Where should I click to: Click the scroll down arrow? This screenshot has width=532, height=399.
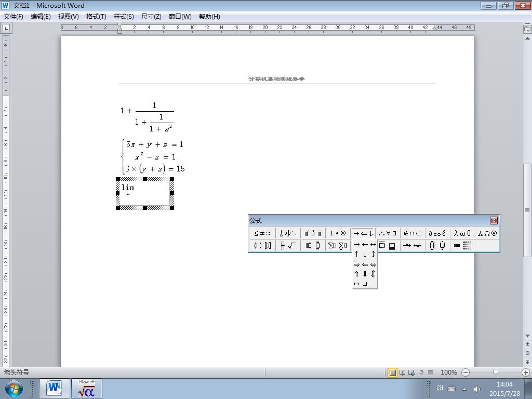click(x=527, y=336)
